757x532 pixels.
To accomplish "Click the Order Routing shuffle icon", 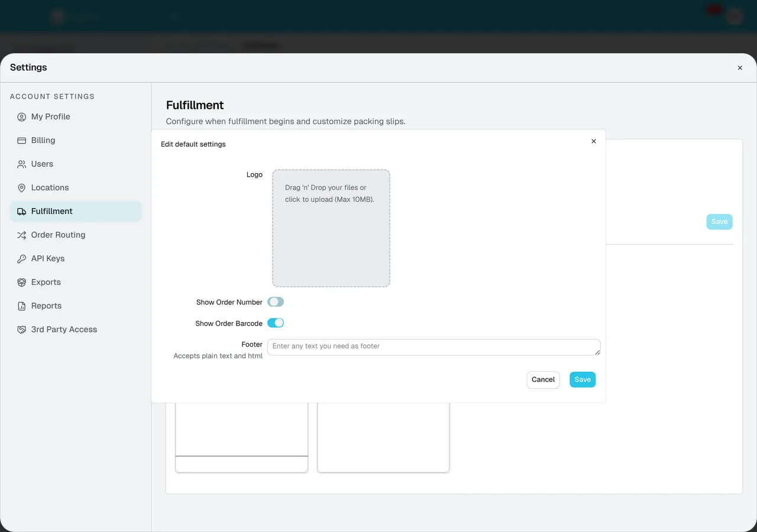I will click(21, 235).
